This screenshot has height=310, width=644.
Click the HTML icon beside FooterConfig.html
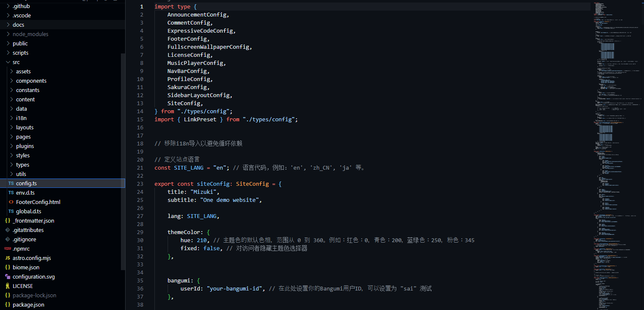click(x=11, y=202)
